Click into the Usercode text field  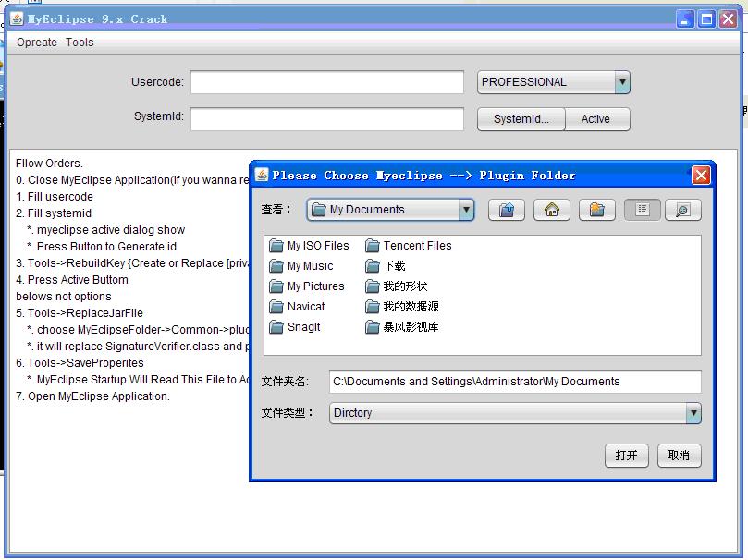point(327,82)
